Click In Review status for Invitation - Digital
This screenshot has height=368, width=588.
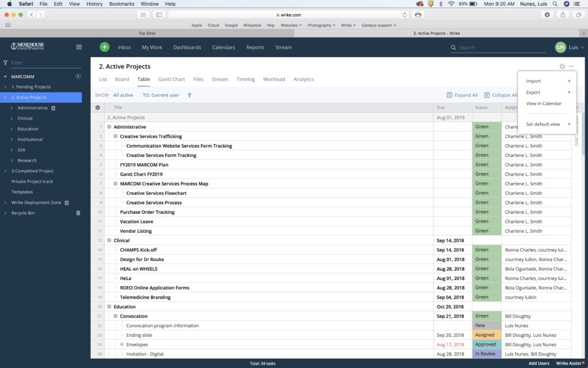point(487,354)
